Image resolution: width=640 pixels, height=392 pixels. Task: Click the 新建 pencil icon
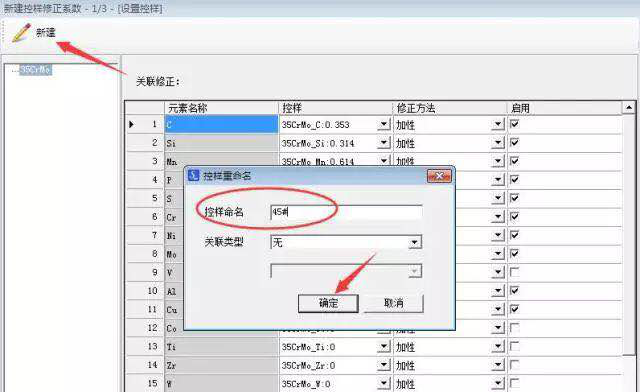pyautogui.click(x=21, y=33)
